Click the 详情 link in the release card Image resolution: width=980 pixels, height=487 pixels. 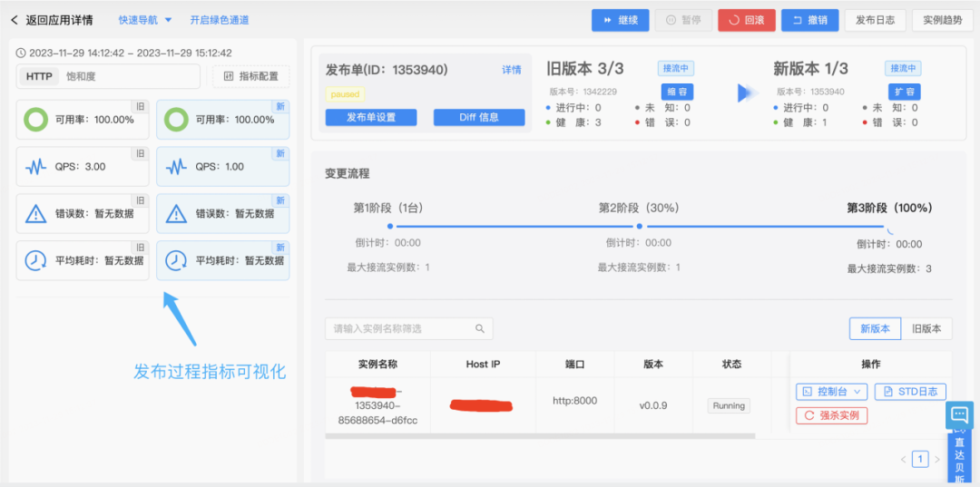(x=512, y=70)
